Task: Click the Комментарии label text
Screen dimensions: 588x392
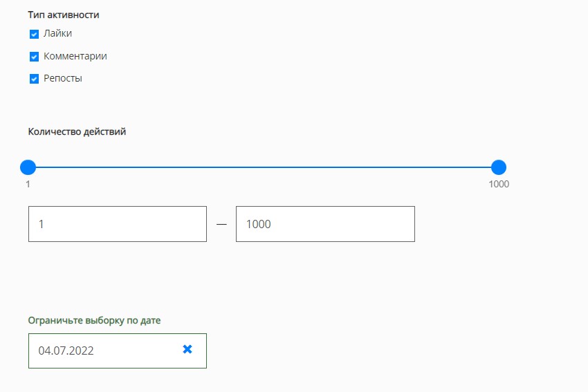Action: (75, 56)
